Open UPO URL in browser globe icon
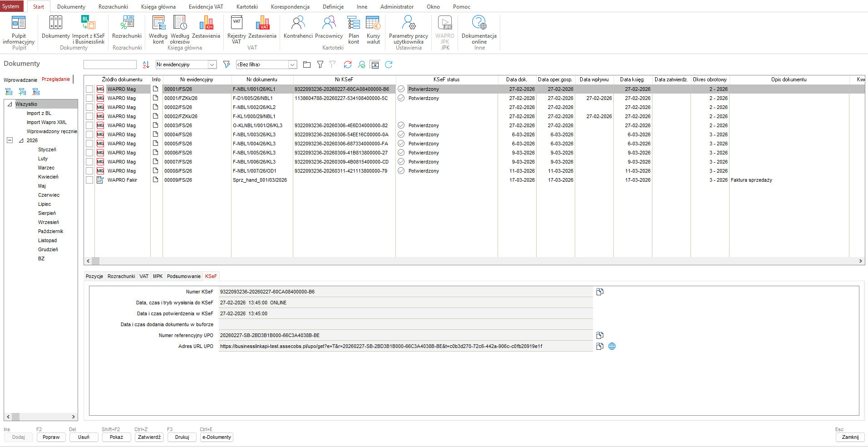The image size is (868, 447). pyautogui.click(x=612, y=346)
